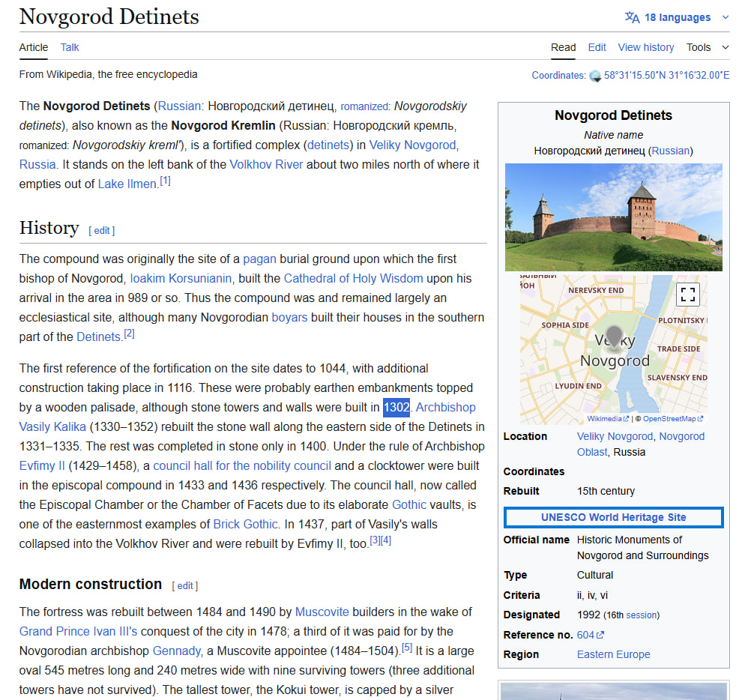Open the Eastern Europe region link

pyautogui.click(x=613, y=654)
